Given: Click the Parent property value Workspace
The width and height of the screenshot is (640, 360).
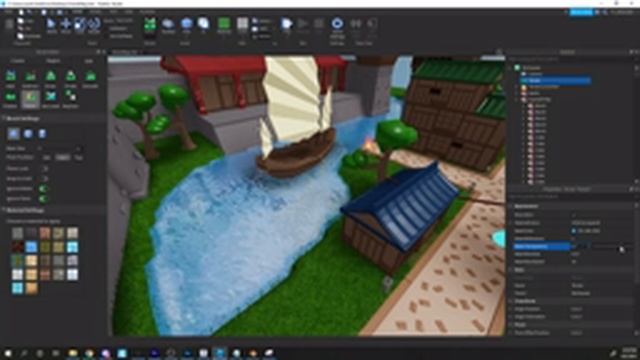Looking at the screenshot, I should point(581,293).
